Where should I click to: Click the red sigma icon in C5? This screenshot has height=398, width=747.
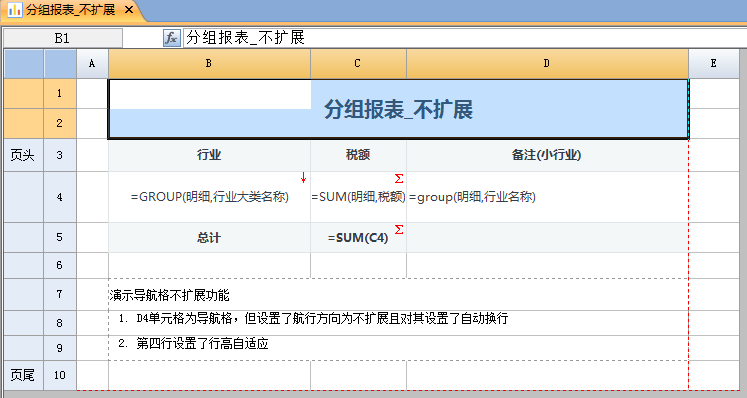click(399, 229)
